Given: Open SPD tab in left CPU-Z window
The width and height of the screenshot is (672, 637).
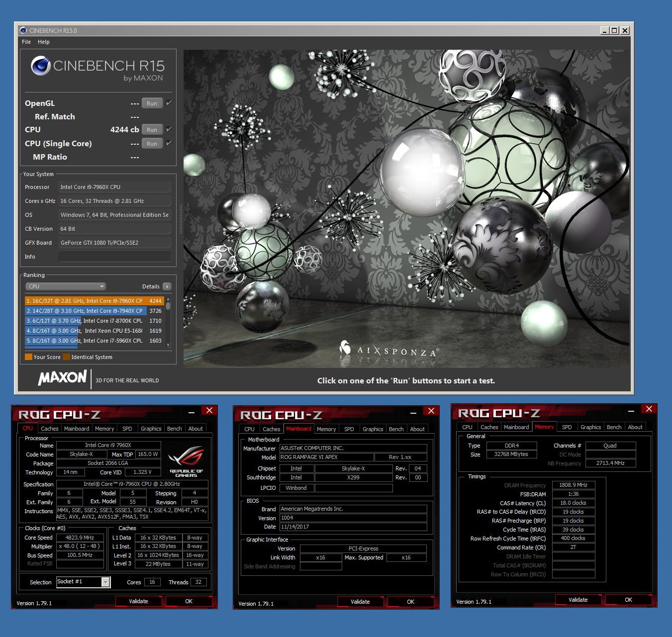Looking at the screenshot, I should click(x=127, y=429).
